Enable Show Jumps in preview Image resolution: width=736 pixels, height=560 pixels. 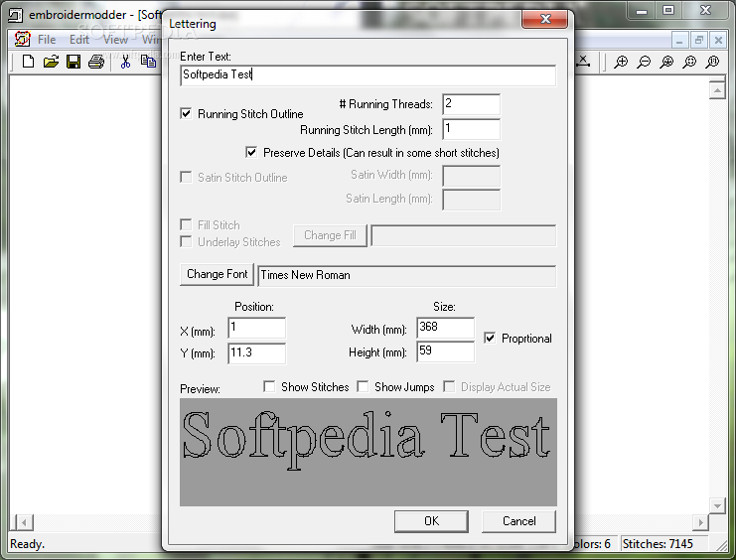coord(363,386)
